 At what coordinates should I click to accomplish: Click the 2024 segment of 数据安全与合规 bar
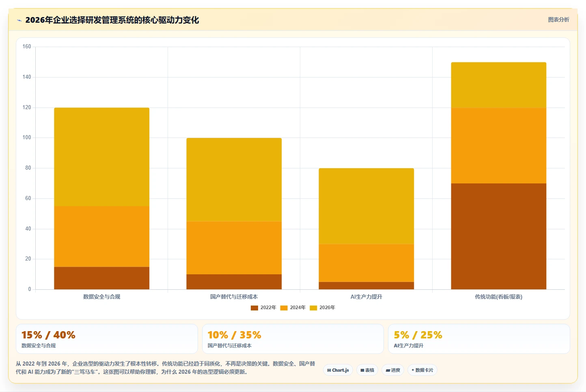[102, 237]
